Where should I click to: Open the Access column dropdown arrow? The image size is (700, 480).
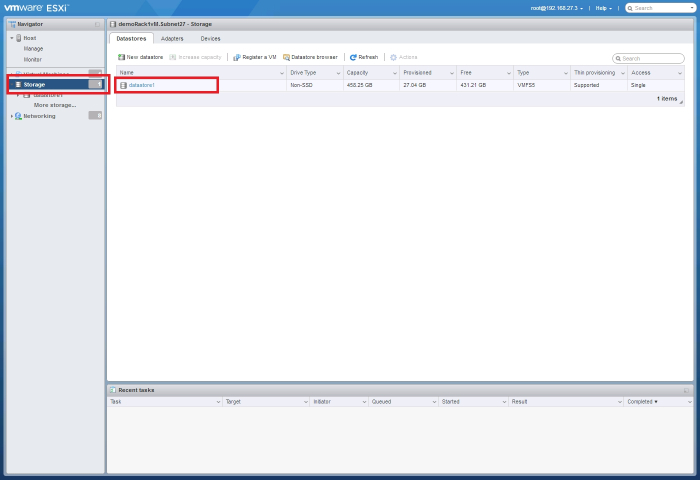680,73
